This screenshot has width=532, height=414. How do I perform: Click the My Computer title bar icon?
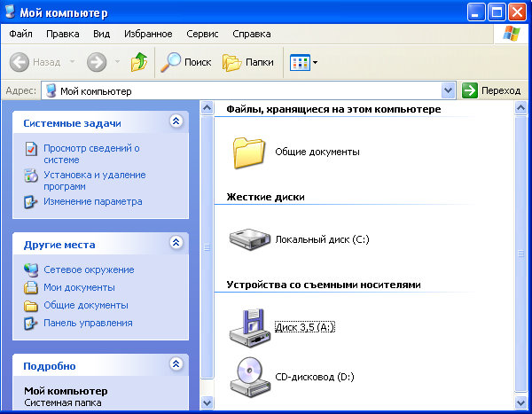pyautogui.click(x=10, y=12)
